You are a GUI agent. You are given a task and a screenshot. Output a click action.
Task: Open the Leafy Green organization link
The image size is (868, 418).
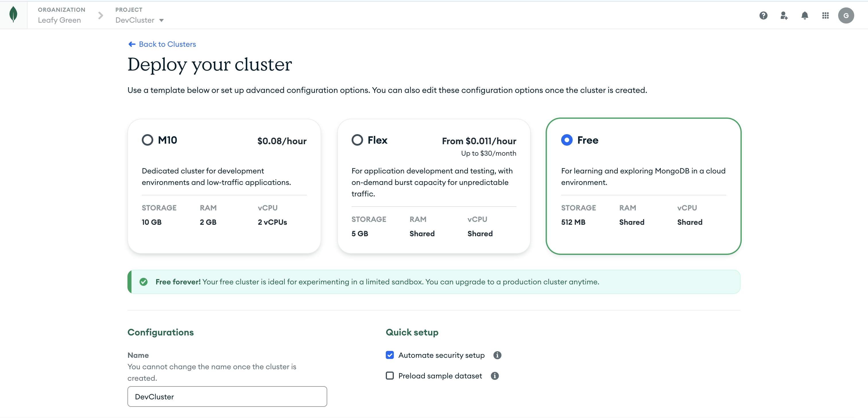point(59,20)
